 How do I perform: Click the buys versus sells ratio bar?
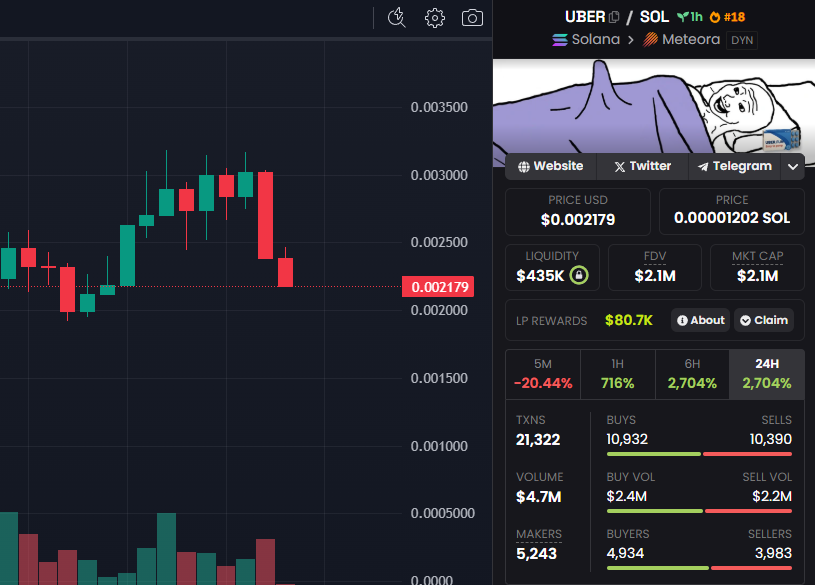[x=699, y=454]
